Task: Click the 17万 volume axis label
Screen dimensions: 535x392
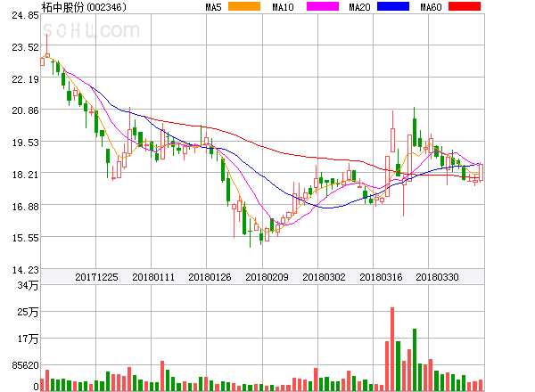Action: [28, 339]
